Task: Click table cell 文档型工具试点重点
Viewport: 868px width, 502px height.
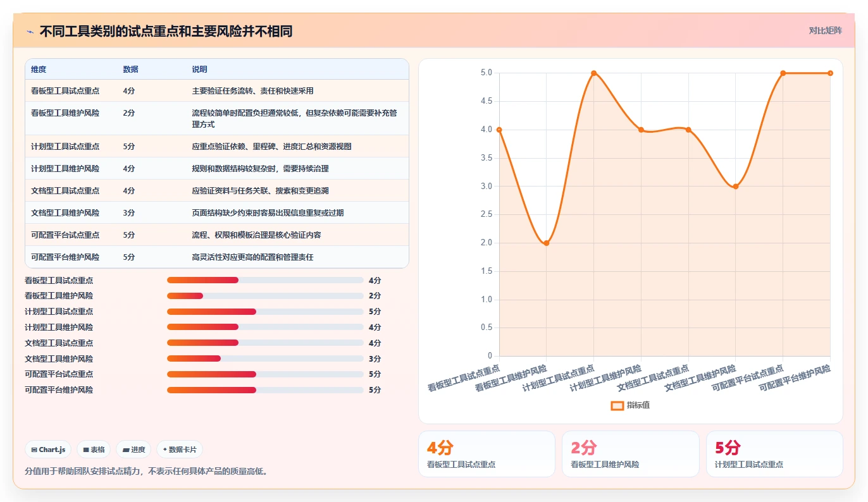Action: click(65, 191)
